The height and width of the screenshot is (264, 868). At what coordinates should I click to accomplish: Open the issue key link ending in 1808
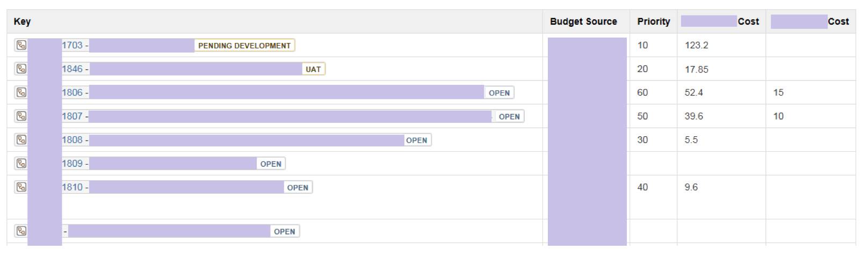pyautogui.click(x=72, y=140)
